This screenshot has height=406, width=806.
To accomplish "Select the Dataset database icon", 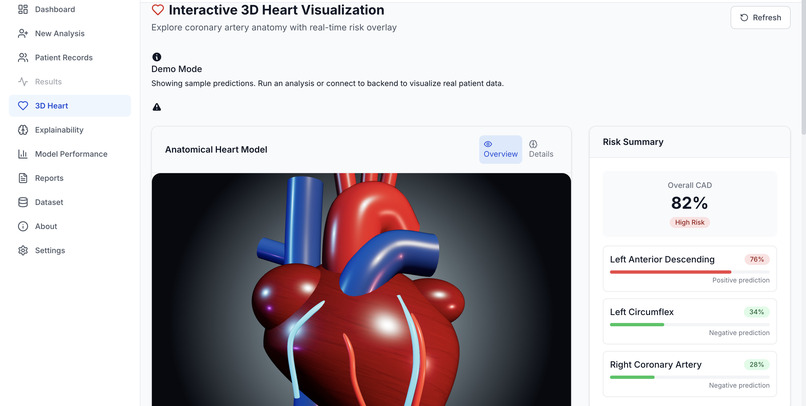I will (23, 202).
